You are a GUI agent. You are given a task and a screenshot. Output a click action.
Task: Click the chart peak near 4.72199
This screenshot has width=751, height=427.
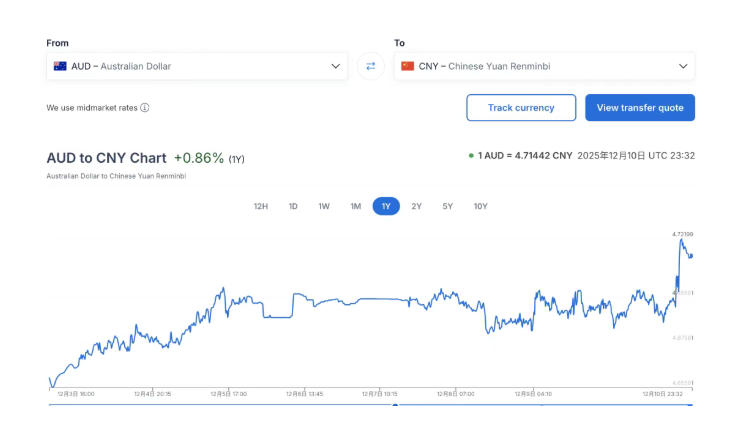tap(682, 240)
